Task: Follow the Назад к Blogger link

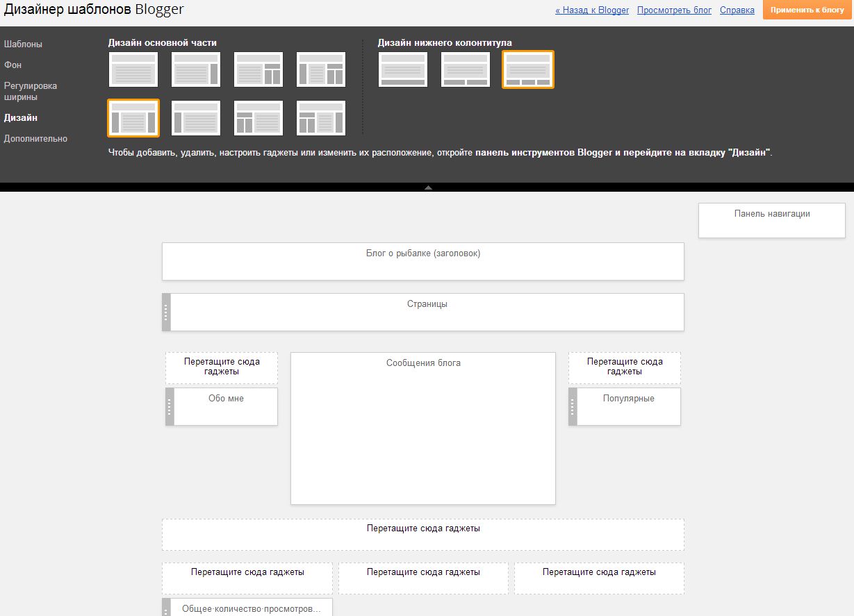Action: [x=592, y=10]
